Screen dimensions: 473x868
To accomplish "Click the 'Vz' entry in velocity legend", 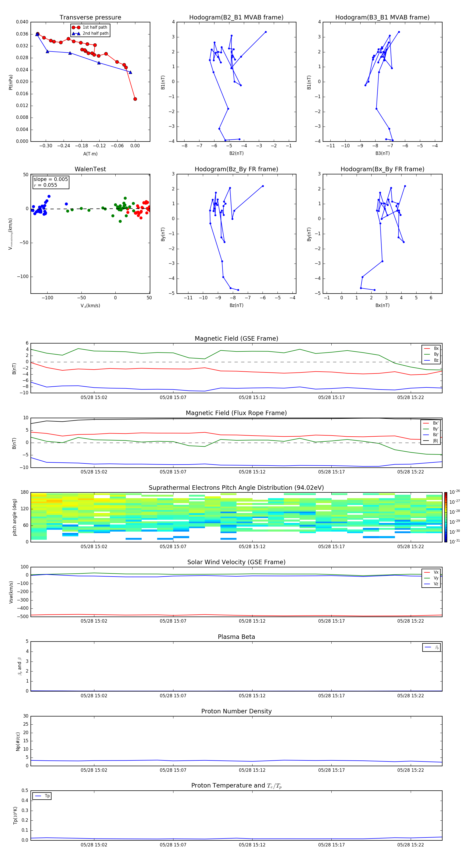I will point(431,584).
